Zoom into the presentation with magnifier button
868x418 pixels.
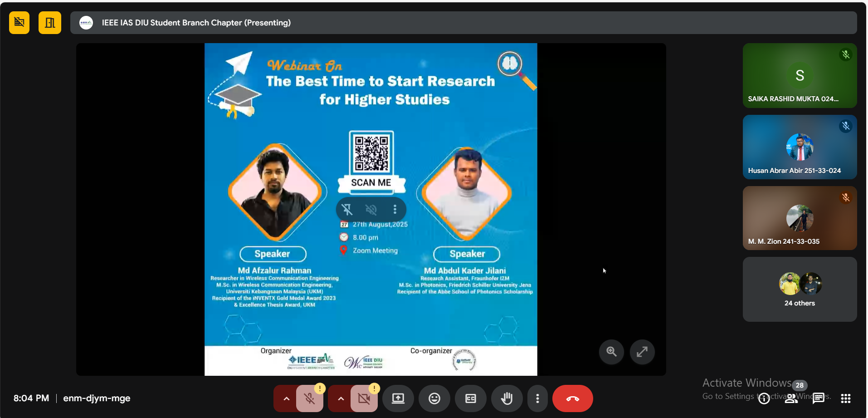611,352
